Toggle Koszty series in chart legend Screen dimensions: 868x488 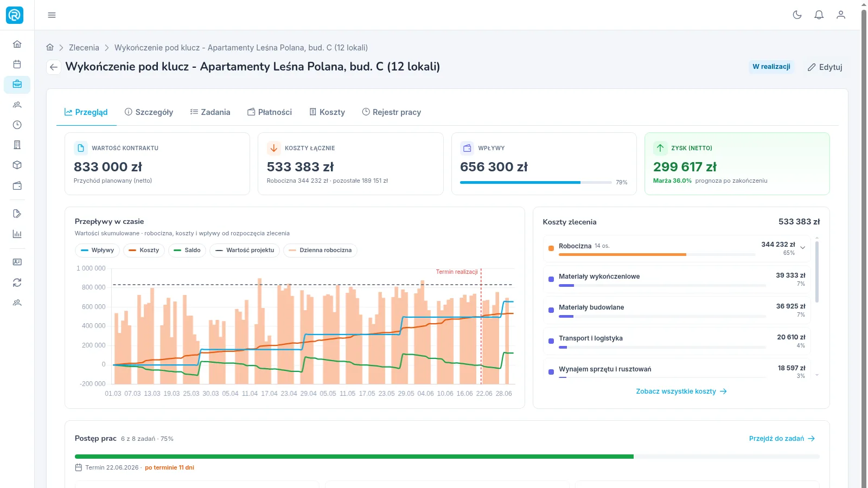[144, 251]
